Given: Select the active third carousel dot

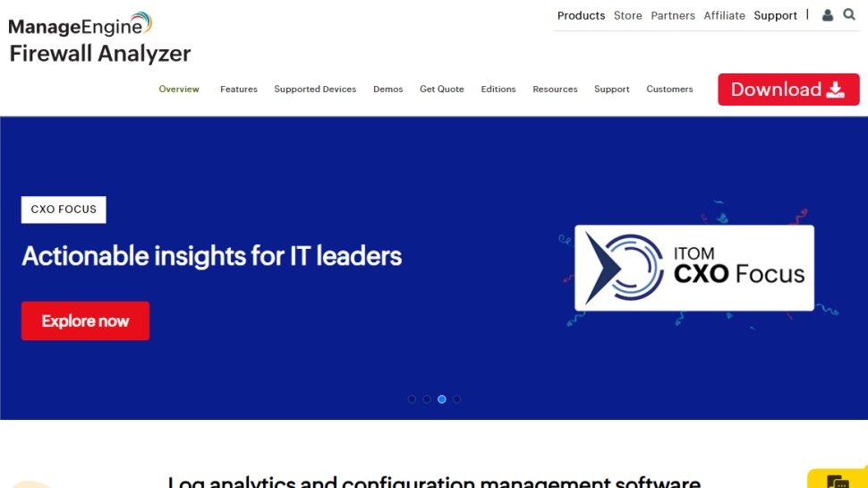Looking at the screenshot, I should pos(442,398).
